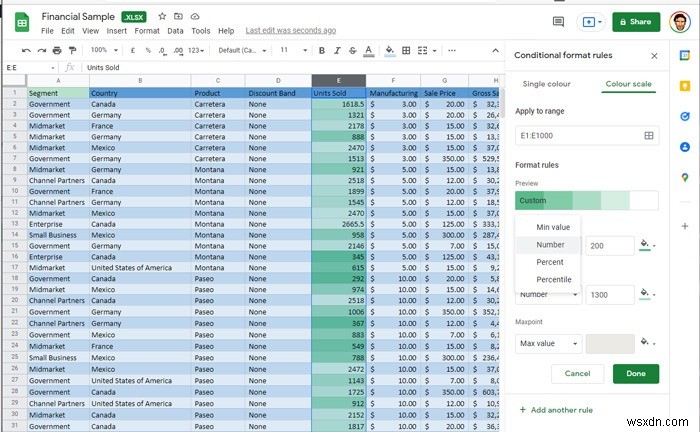700x432 pixels.
Task: Open the Edit menu
Action: (68, 31)
